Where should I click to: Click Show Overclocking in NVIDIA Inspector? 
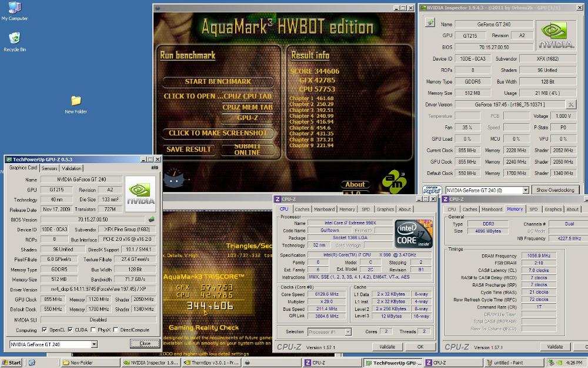point(555,190)
